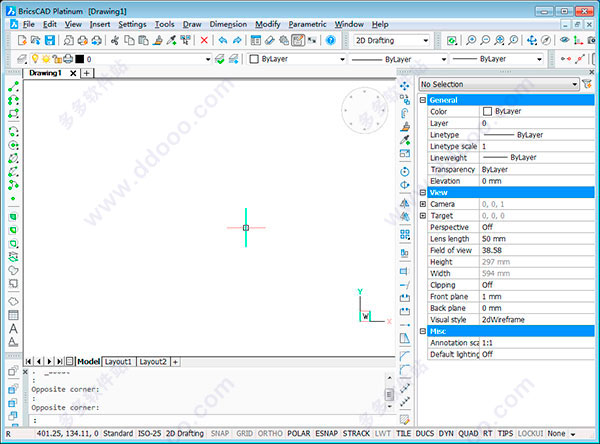Open the Draw menu
The image size is (600, 444).
click(192, 24)
